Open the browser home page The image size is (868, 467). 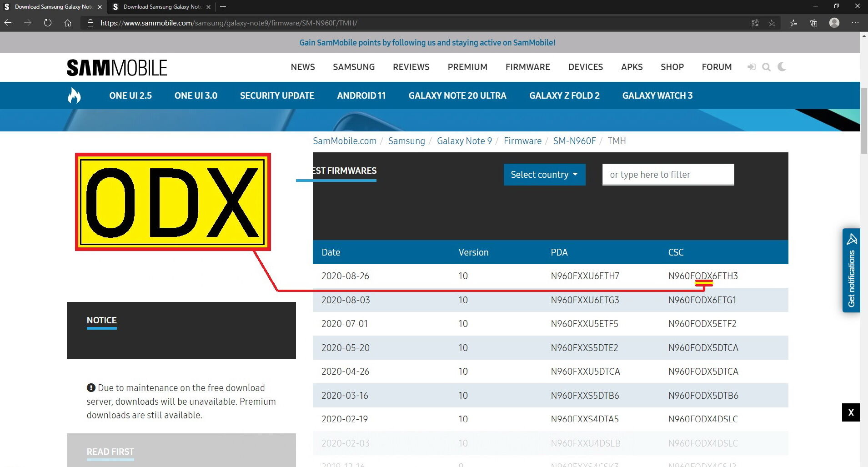[68, 23]
